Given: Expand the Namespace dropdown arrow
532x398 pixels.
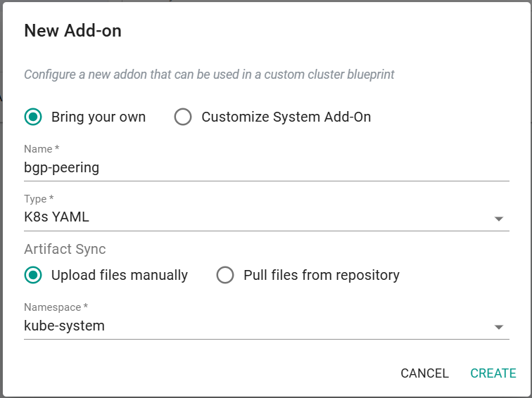Looking at the screenshot, I should (498, 327).
